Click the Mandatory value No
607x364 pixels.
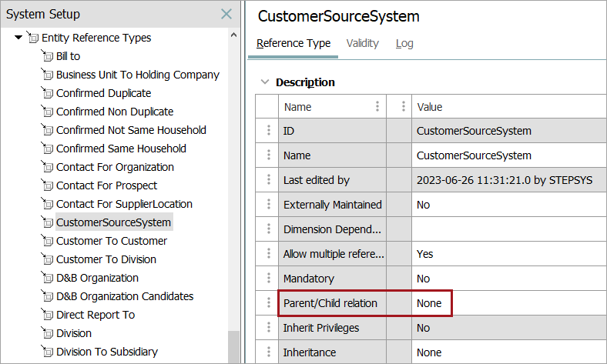[x=423, y=279]
